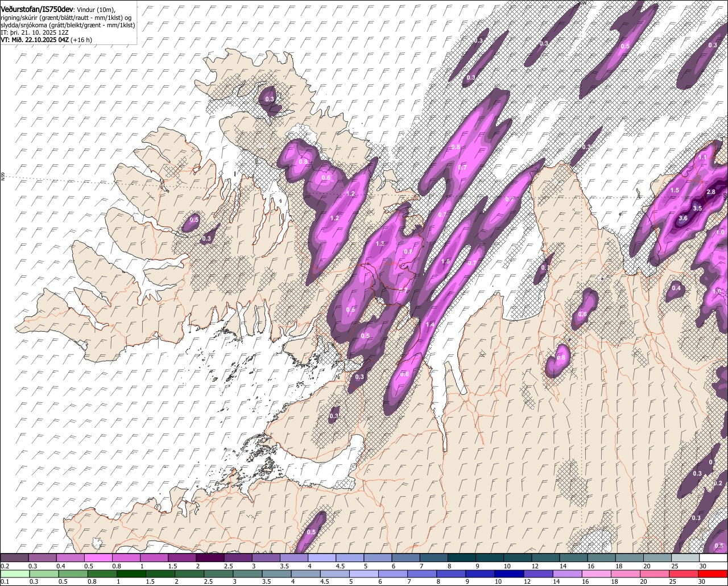
Task: Click the '1.4' precipitation value on the map
Action: point(430,325)
